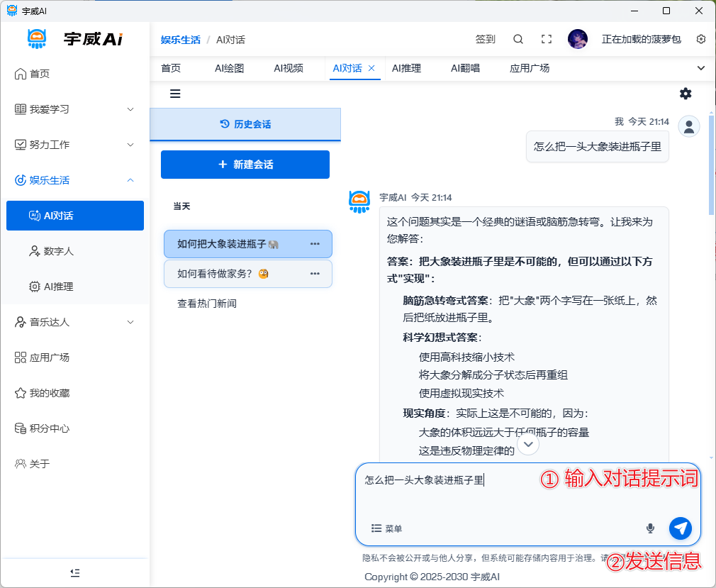This screenshot has height=588, width=716.
Task: Switch to the AI绘图 tab
Action: click(229, 68)
